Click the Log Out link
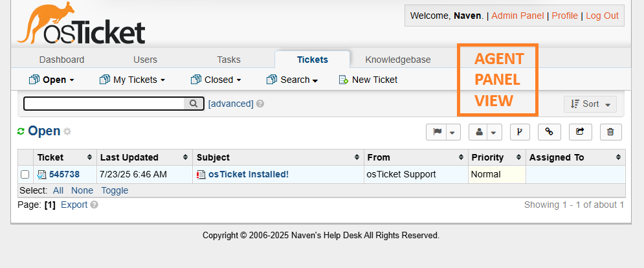Image resolution: width=644 pixels, height=268 pixels. (x=602, y=16)
